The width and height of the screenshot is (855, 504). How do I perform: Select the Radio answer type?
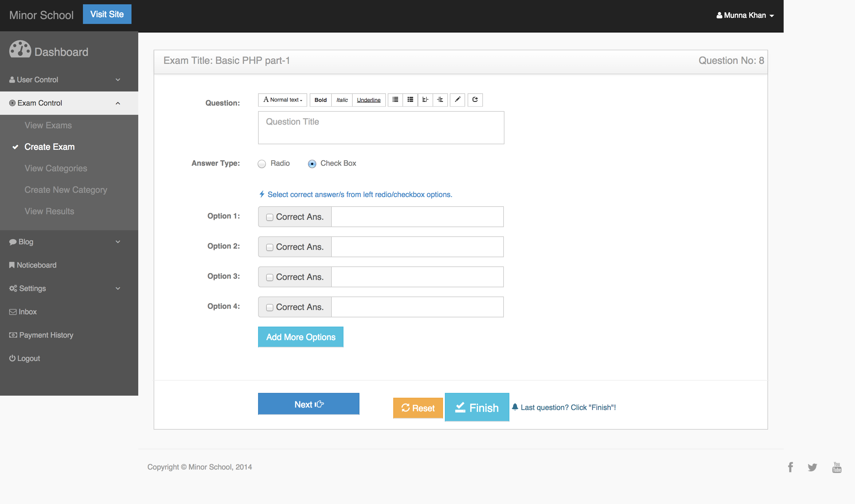(262, 164)
